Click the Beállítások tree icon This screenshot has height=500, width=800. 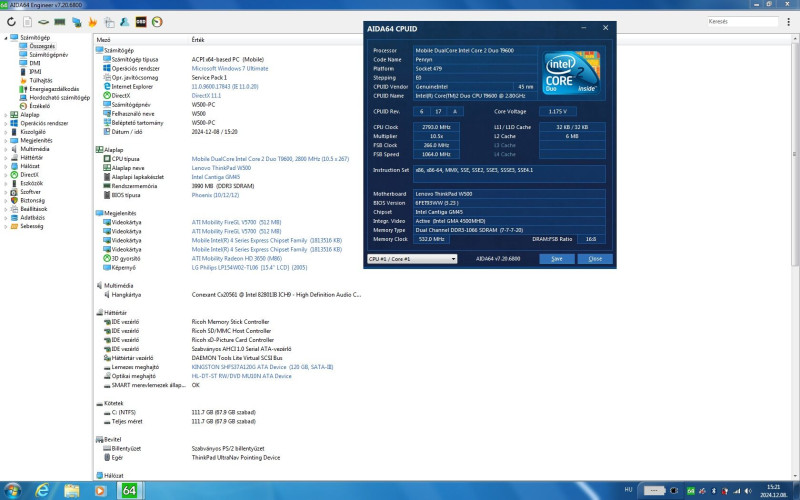pyautogui.click(x=14, y=209)
